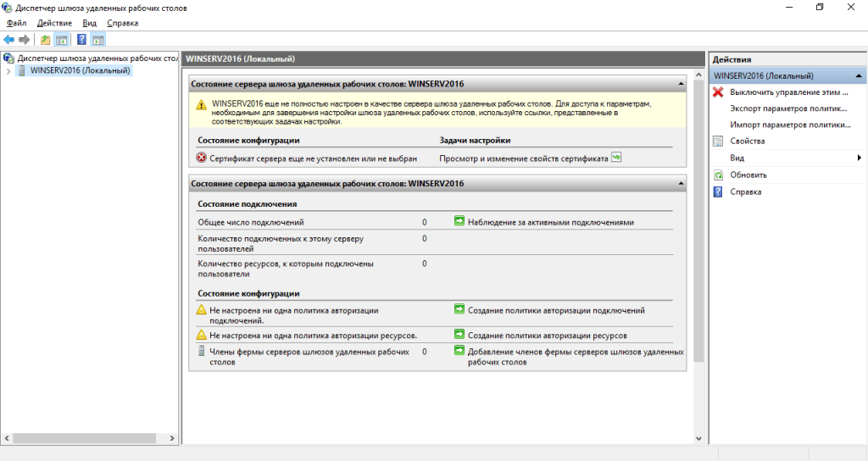Expand the WINSERV2016 (Локальный) tree node
Screen dimensions: 868x461
pos(8,71)
